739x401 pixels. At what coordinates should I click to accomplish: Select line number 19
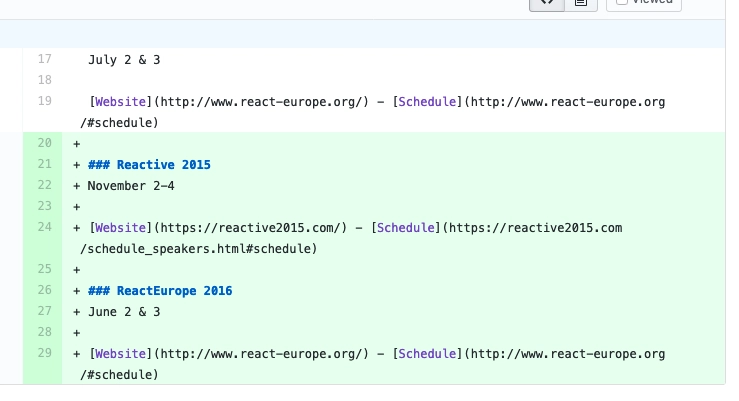click(x=44, y=101)
